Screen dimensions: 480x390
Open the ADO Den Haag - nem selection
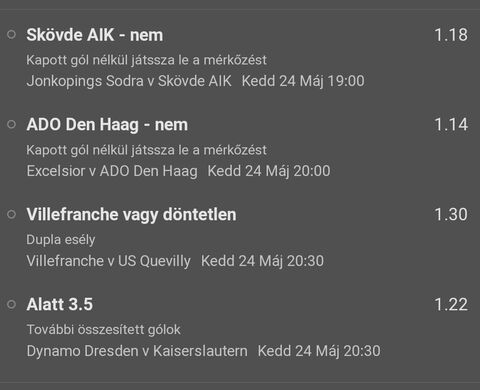pos(107,125)
